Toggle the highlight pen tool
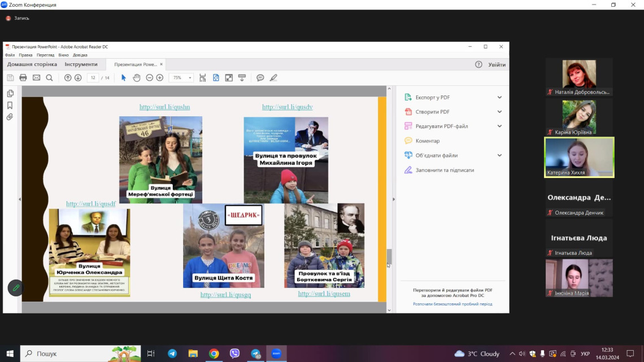The height and width of the screenshot is (362, 644). click(x=273, y=78)
